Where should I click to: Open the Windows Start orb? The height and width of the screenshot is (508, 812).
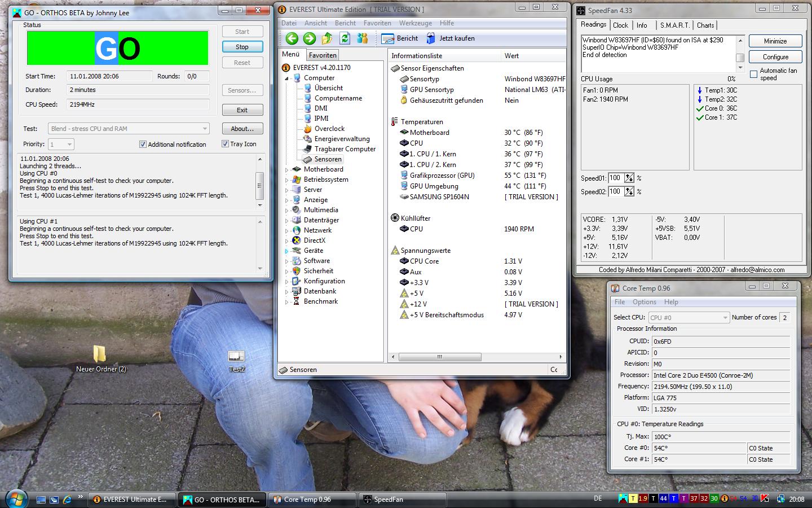tap(16, 499)
